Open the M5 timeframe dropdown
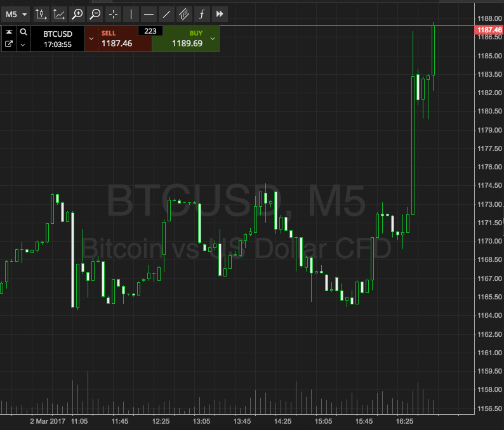504x430 pixels. coord(16,13)
